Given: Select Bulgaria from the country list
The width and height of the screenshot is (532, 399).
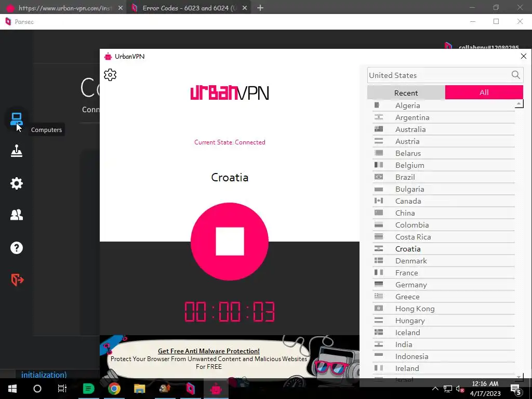Looking at the screenshot, I should tap(444, 189).
